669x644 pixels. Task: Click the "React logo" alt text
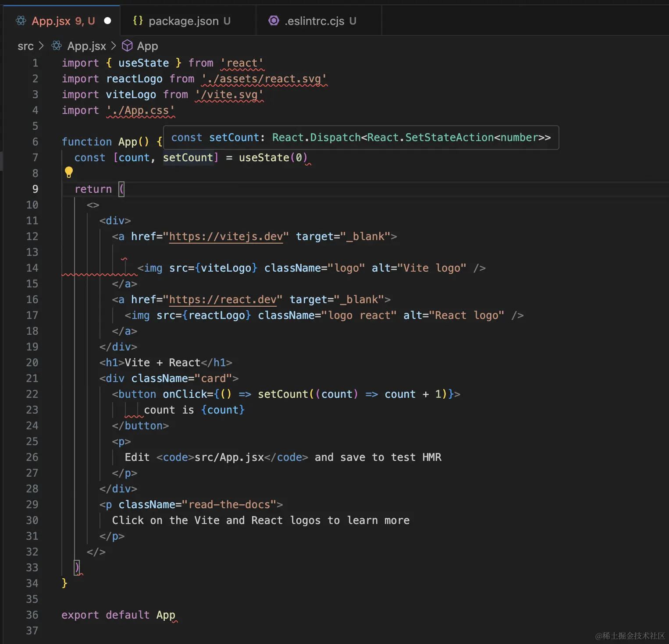466,315
